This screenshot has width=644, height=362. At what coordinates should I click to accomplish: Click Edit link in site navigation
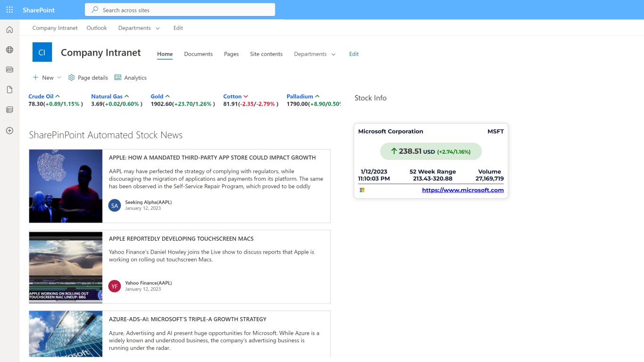[x=354, y=54]
